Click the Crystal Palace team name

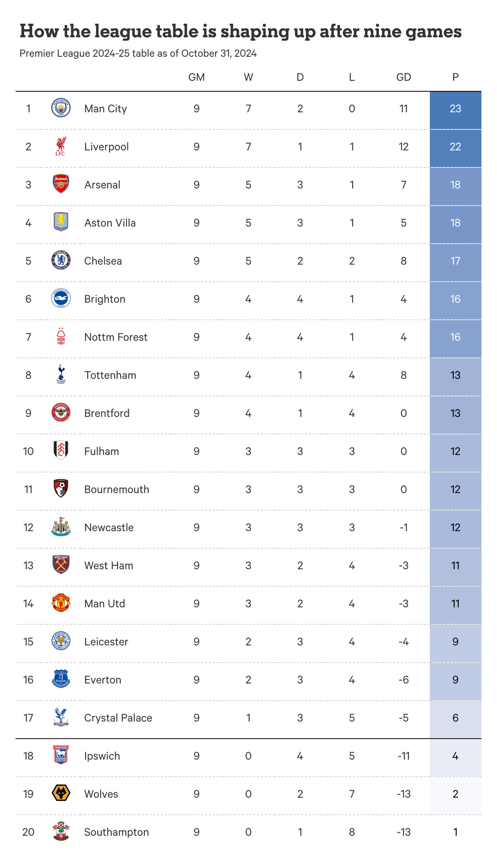[118, 718]
